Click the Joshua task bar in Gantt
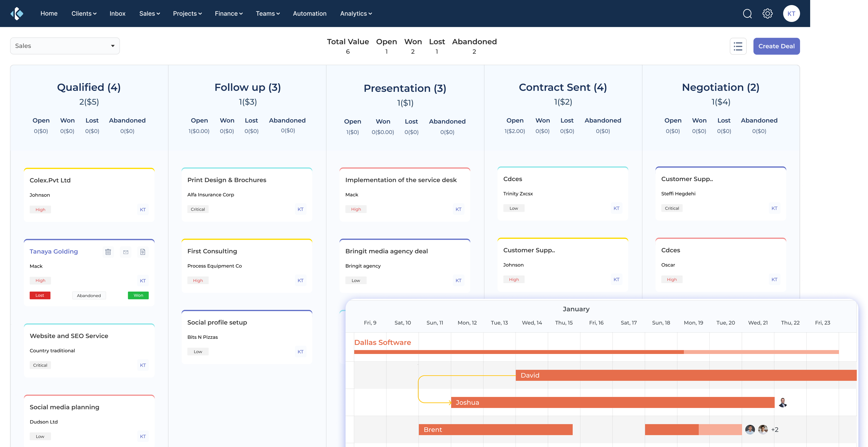868x447 pixels. click(x=613, y=402)
